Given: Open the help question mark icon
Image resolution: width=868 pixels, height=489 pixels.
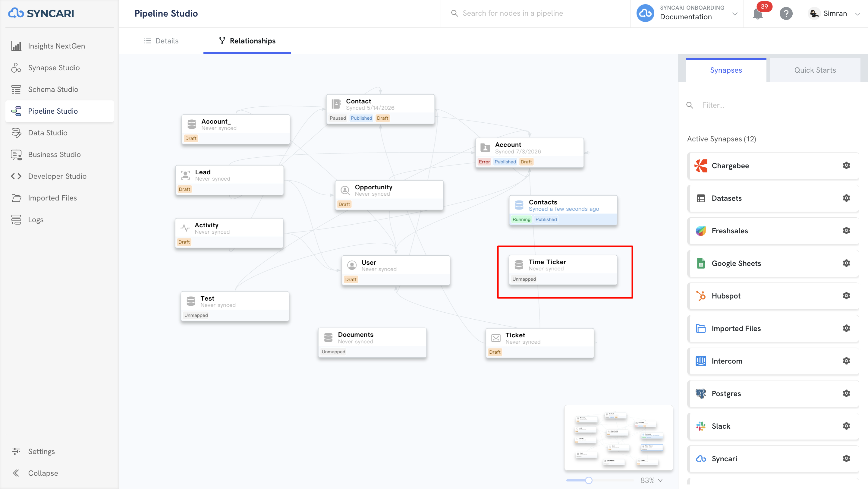Looking at the screenshot, I should coord(786,14).
